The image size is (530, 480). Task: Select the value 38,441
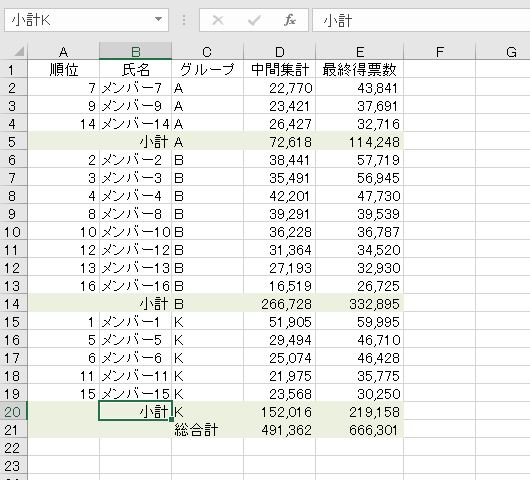coord(279,160)
